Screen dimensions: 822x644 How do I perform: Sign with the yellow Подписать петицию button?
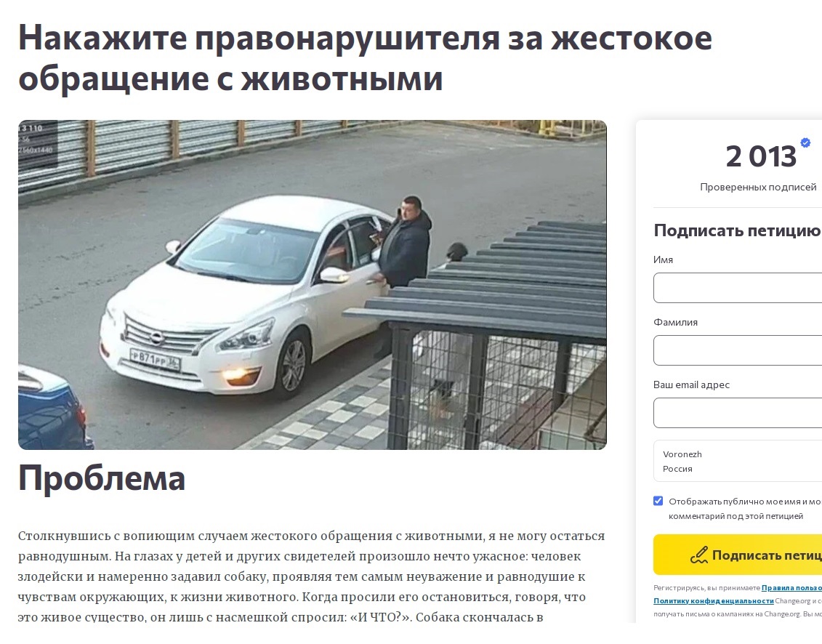pos(738,555)
